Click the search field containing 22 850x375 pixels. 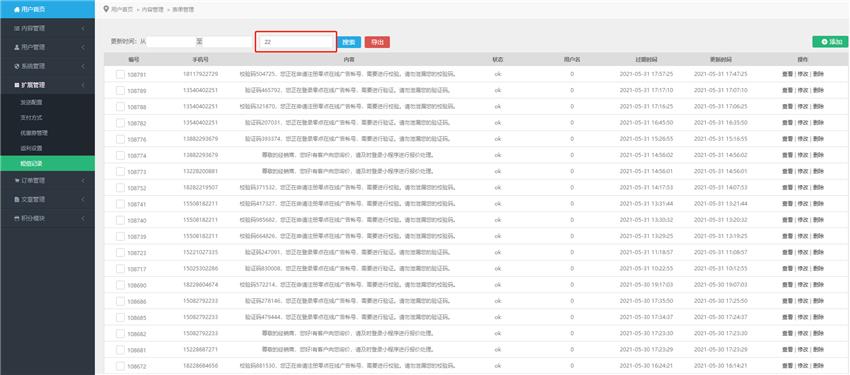pyautogui.click(x=296, y=42)
